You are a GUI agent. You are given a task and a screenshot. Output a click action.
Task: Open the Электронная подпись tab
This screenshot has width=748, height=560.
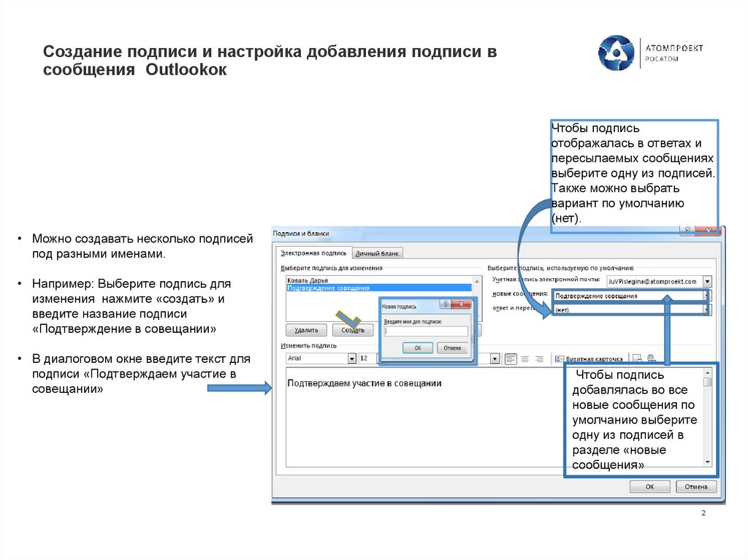point(313,253)
